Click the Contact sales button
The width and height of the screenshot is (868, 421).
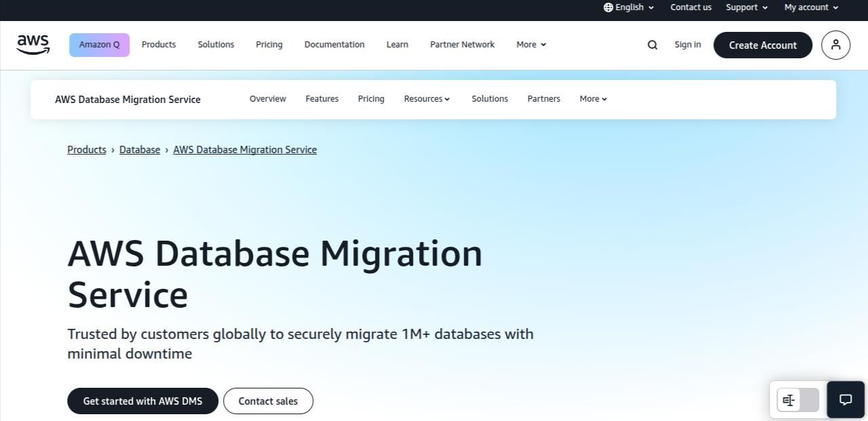268,401
